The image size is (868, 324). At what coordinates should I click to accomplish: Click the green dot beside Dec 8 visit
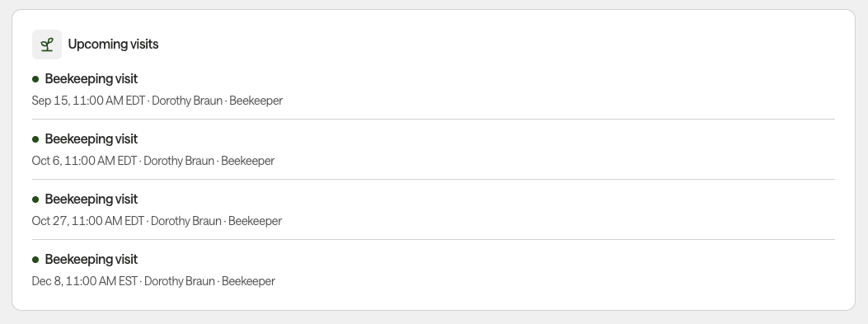pyautogui.click(x=35, y=260)
